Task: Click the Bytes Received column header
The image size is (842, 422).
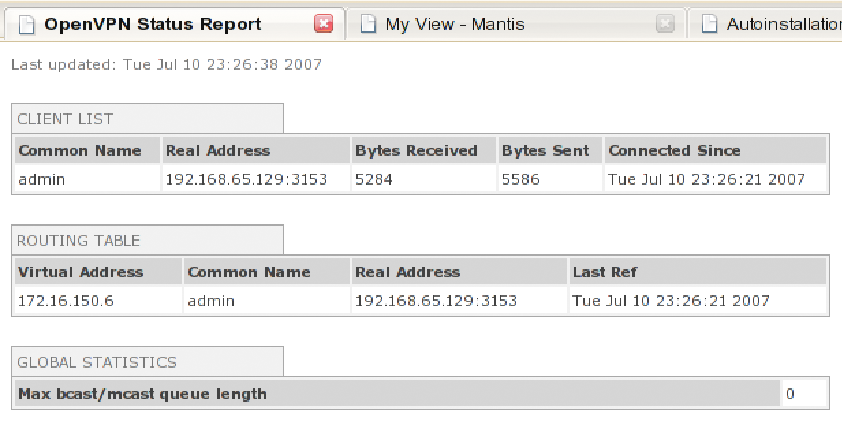Action: point(417,151)
